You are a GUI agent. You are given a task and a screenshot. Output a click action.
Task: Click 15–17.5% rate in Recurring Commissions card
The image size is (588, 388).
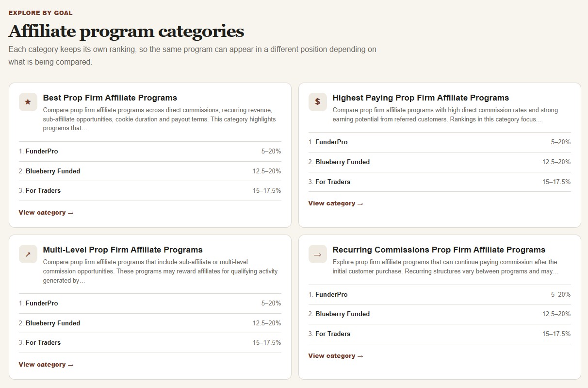[556, 334]
